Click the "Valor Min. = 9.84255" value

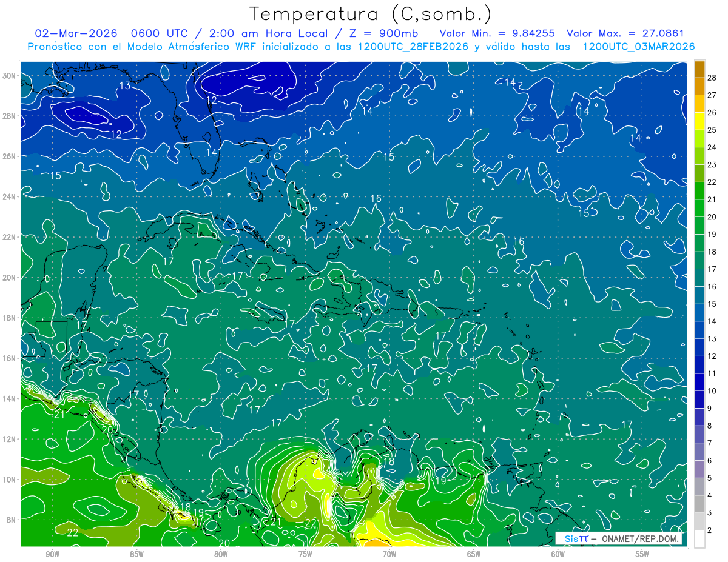[496, 33]
